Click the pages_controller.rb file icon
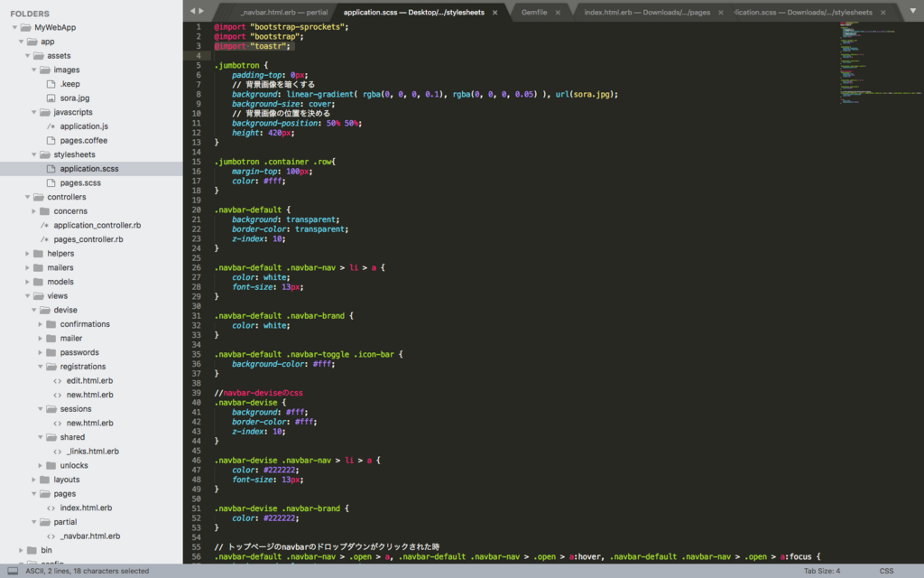 coord(45,239)
